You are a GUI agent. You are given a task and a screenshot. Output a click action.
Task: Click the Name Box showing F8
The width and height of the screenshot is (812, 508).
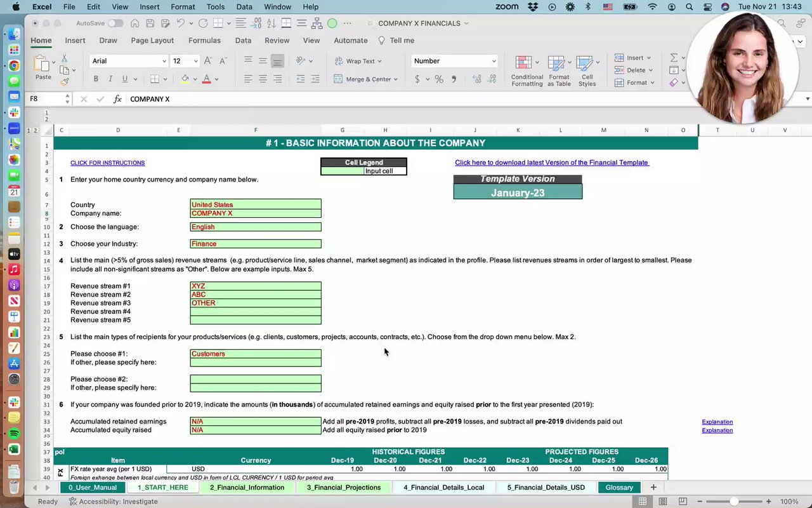pyautogui.click(x=49, y=99)
